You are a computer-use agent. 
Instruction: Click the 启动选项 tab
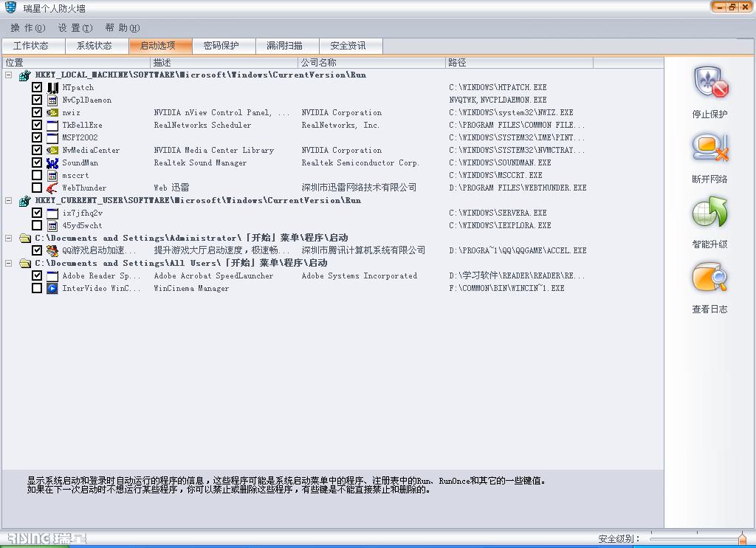[x=160, y=46]
